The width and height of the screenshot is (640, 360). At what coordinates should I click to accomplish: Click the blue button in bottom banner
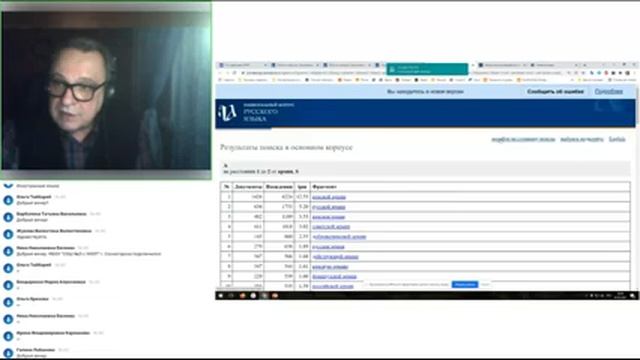[464, 284]
